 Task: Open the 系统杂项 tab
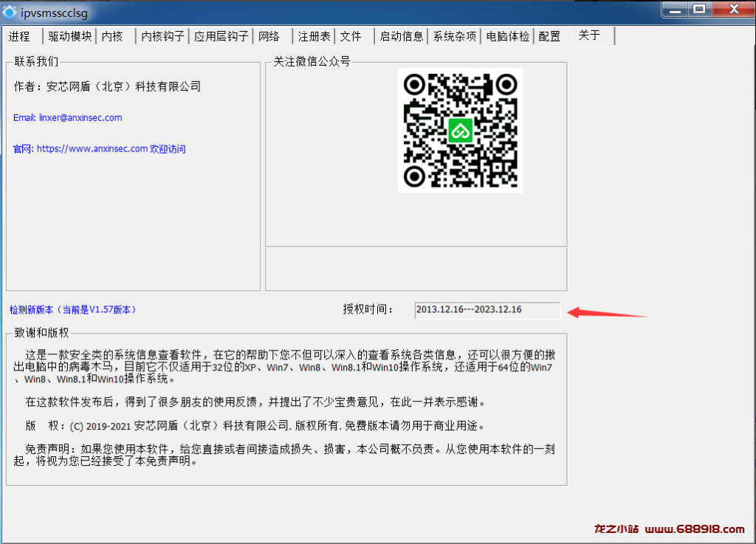click(x=454, y=36)
